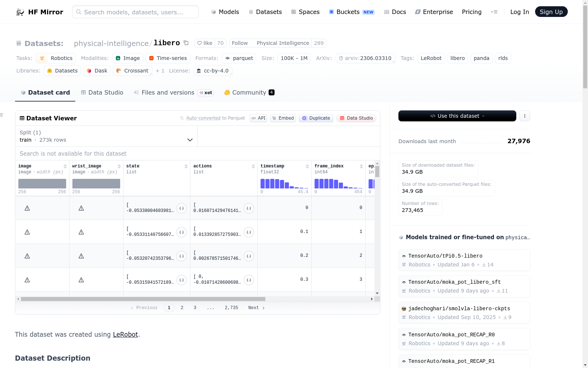Open the Files and versions tab
Viewport: 588px width, 368px height.
point(174,93)
